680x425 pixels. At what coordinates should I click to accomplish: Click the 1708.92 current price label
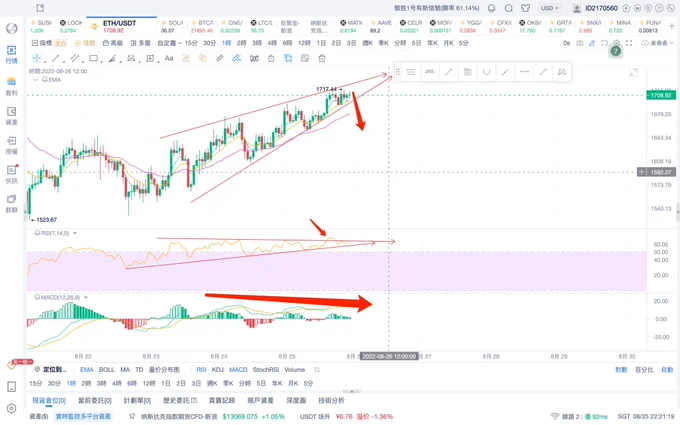pyautogui.click(x=661, y=95)
